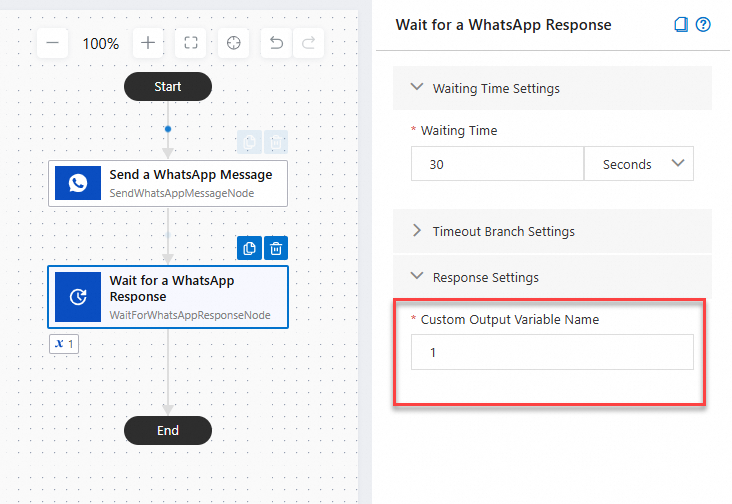Click the variable x 1 badge under Wait node
The width and height of the screenshot is (732, 504).
(64, 344)
